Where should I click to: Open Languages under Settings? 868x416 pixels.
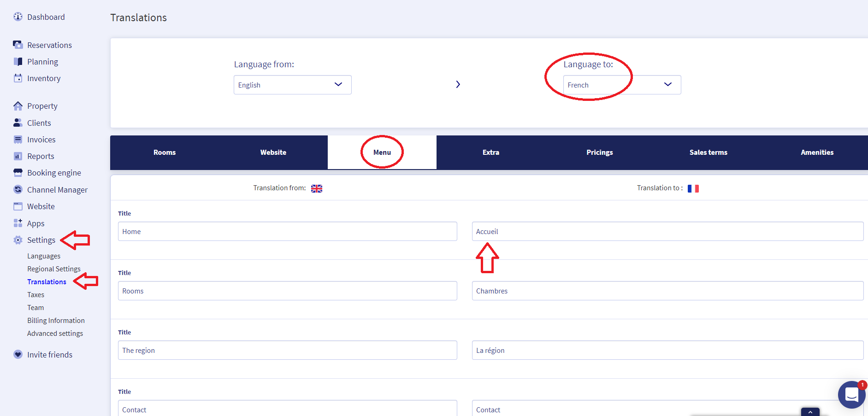tap(44, 256)
